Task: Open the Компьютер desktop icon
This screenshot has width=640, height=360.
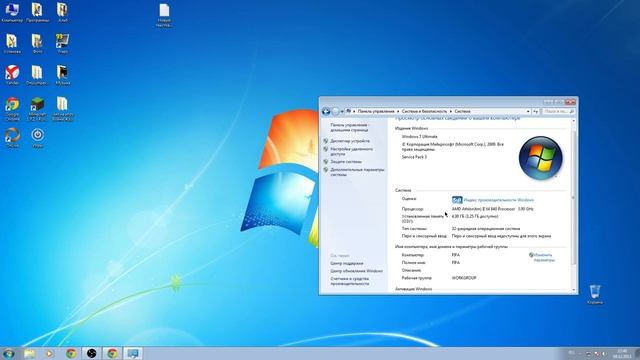Action: click(12, 12)
